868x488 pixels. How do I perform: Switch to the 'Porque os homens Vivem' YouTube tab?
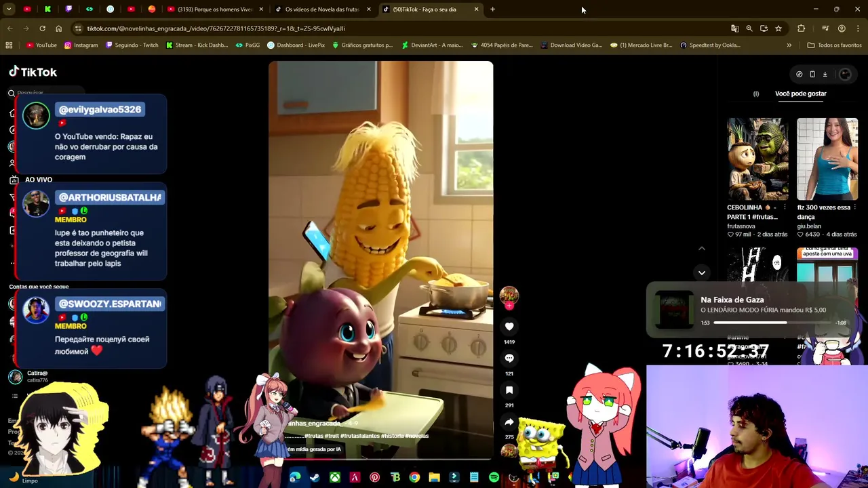click(x=214, y=9)
